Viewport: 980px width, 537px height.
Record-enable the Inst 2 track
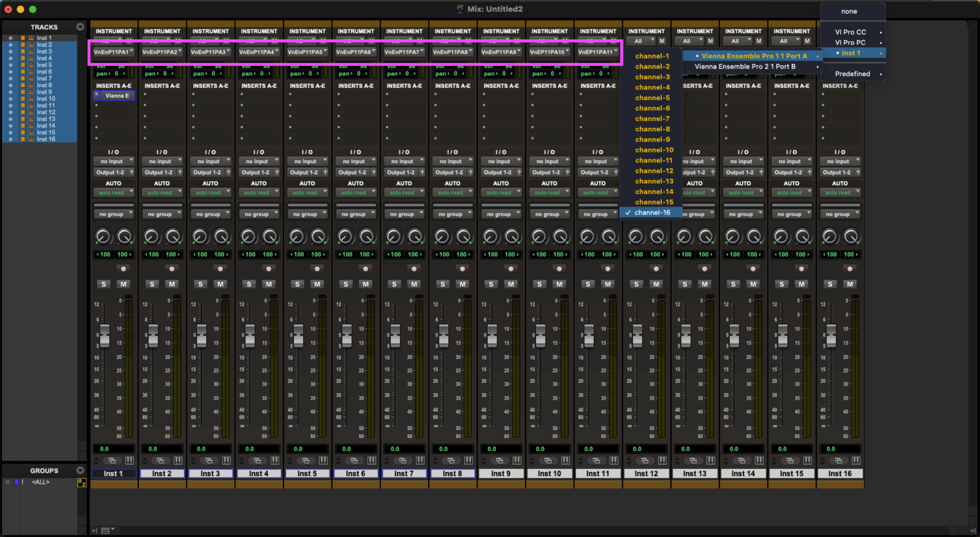point(172,268)
